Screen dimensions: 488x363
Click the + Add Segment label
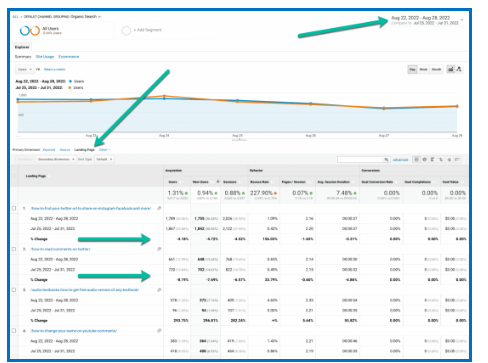tap(147, 30)
